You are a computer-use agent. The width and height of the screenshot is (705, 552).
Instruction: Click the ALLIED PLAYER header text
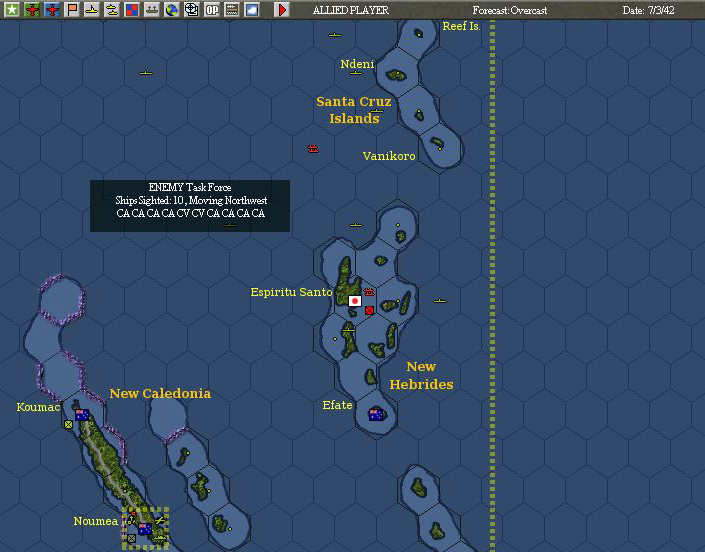tap(351, 10)
